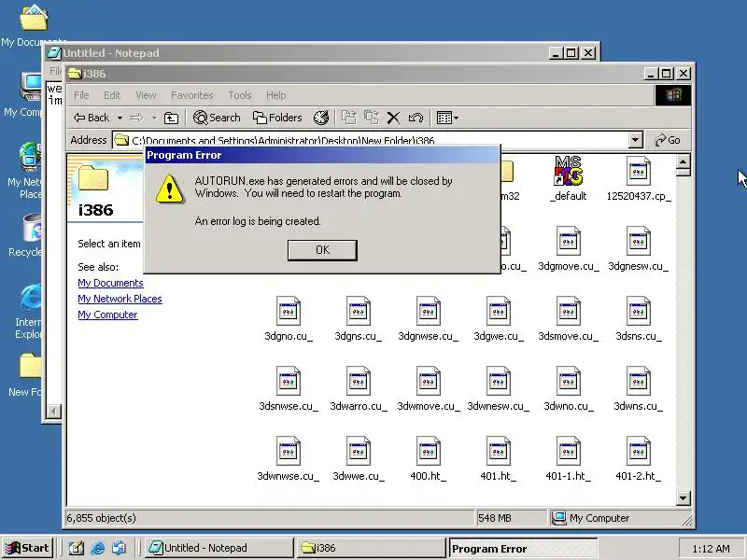Click the file list scroll up arrow
Image resolution: width=747 pixels, height=560 pixels.
pos(684,161)
